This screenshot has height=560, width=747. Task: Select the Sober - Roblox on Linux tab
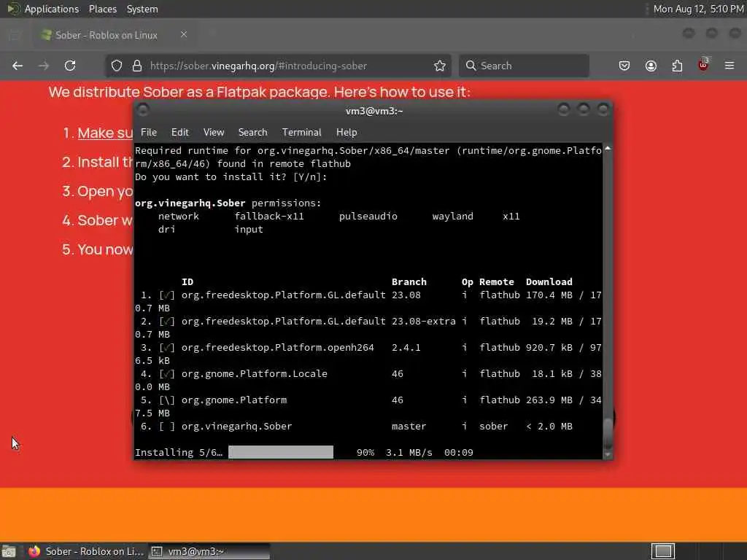coord(115,35)
